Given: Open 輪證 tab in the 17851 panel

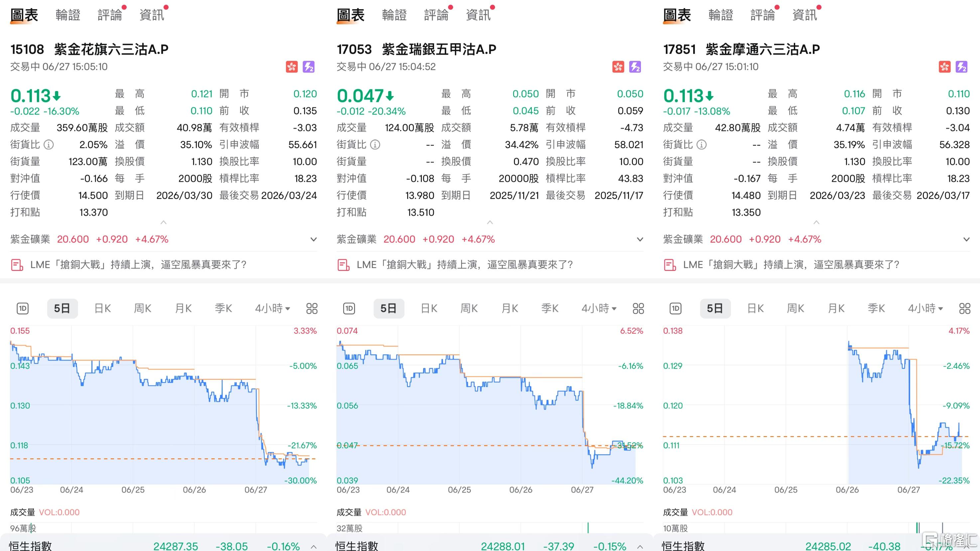Looking at the screenshot, I should (721, 15).
